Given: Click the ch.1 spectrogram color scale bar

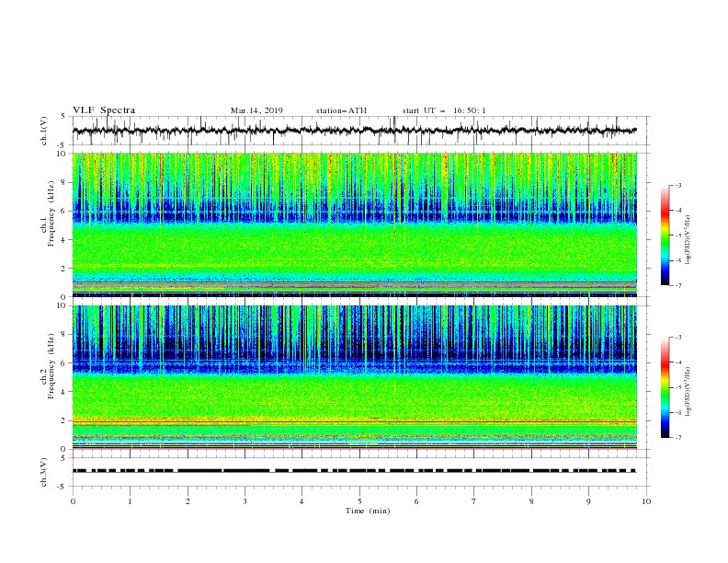Looking at the screenshot, I should click(665, 235).
